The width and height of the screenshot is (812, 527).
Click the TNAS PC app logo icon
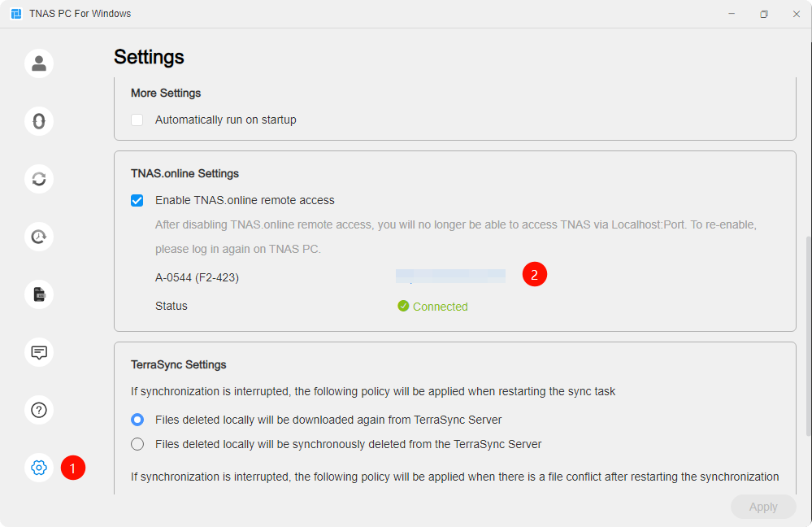pyautogui.click(x=16, y=14)
